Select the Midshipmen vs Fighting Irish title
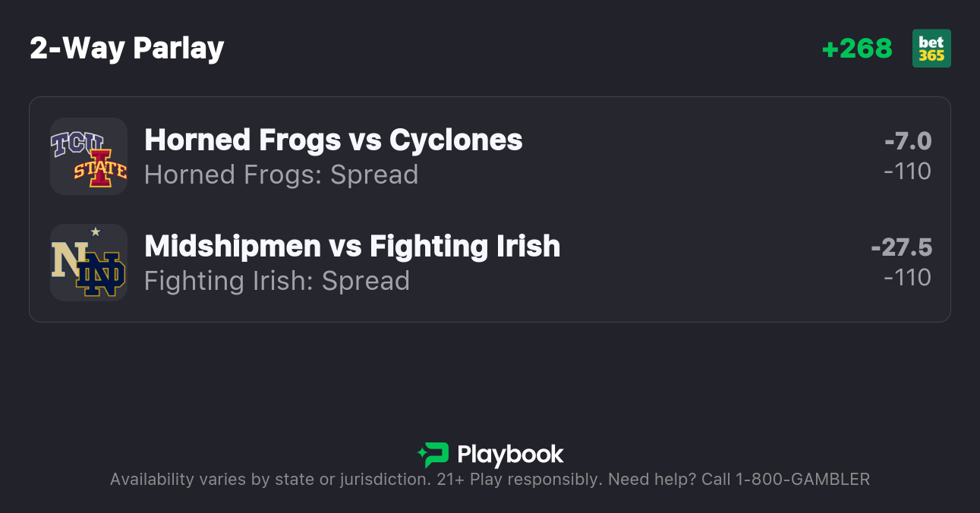Screen dimensions: 980x513 (352, 247)
